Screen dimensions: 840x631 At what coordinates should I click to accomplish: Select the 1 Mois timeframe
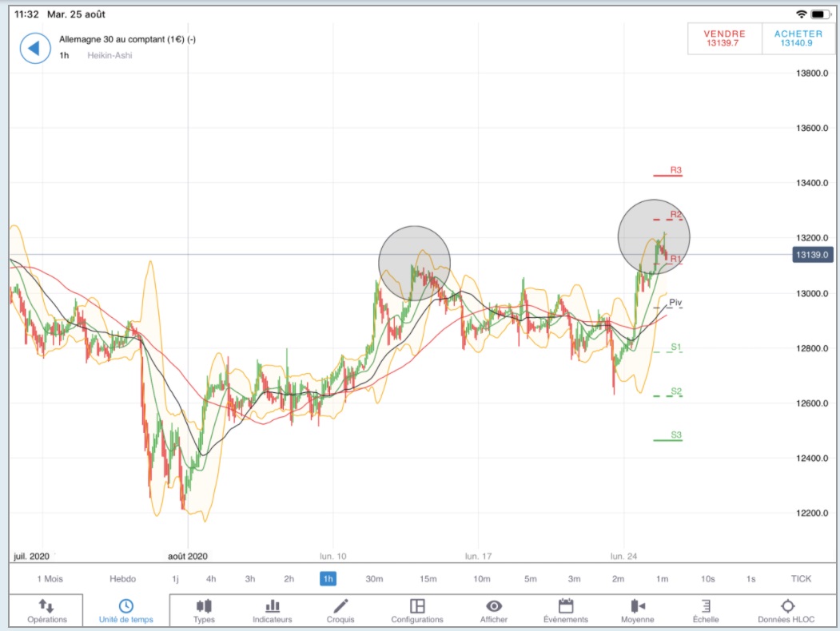(50, 578)
